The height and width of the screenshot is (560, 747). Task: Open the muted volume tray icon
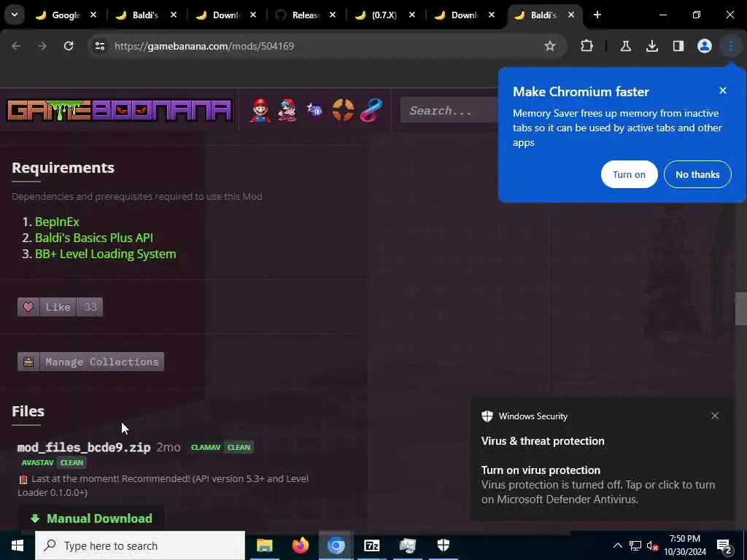(x=653, y=545)
